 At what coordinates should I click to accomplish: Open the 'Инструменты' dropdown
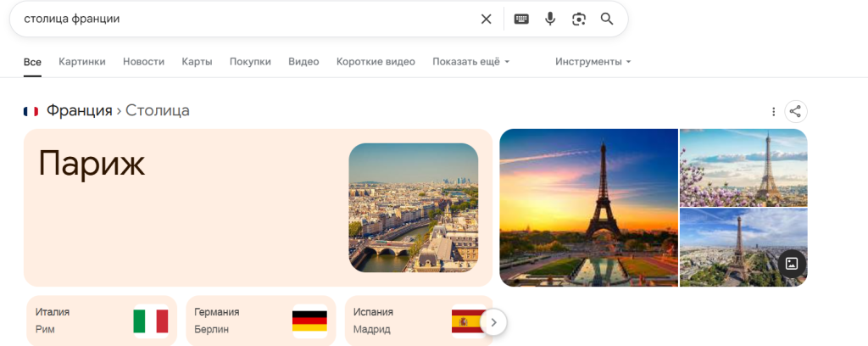coord(593,61)
